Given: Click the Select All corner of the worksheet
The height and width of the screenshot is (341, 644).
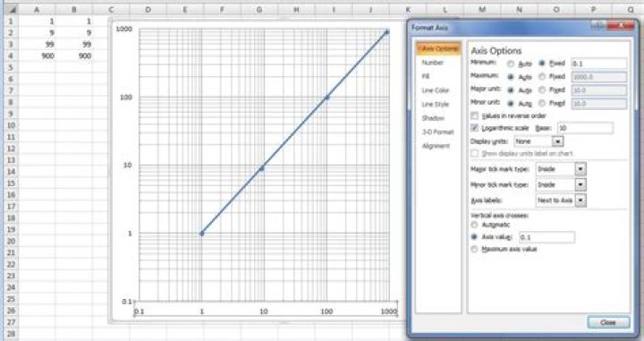Looking at the screenshot, I should coord(10,9).
